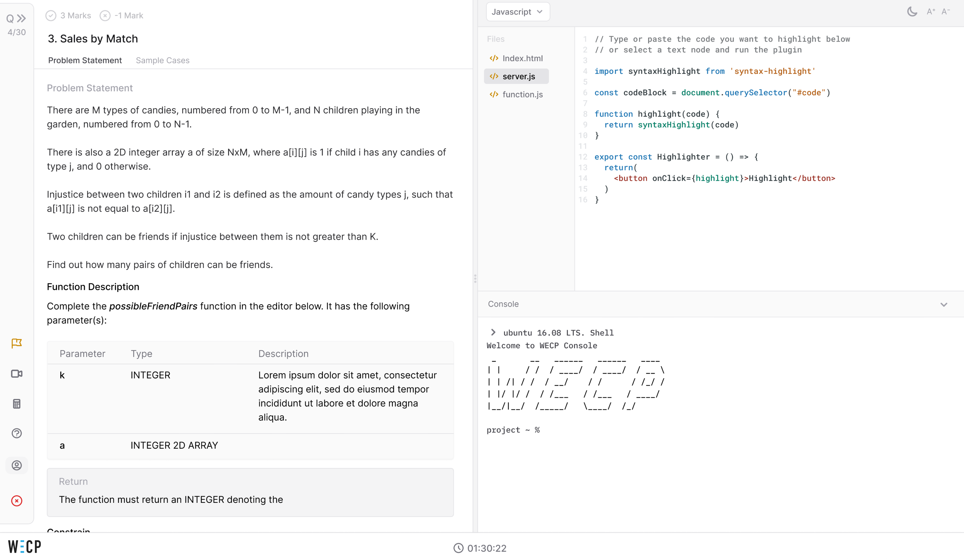Click the red exit test icon
964x560 pixels.
[x=16, y=501]
